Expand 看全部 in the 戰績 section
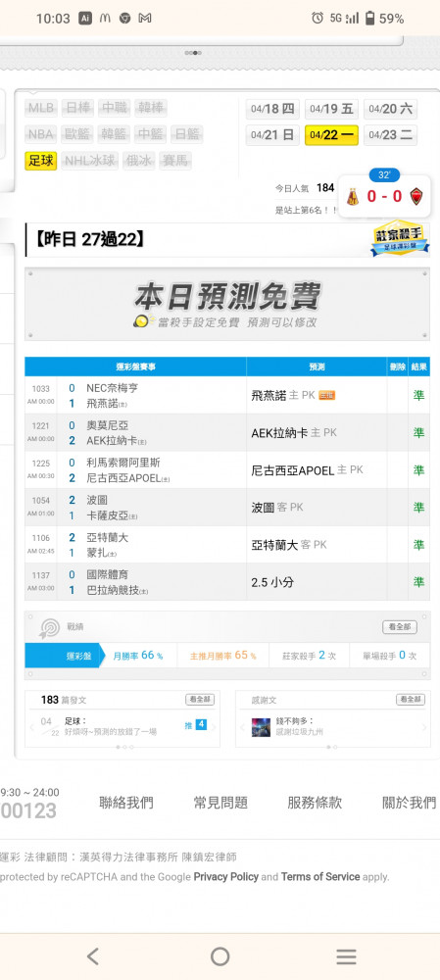This screenshot has height=980, width=440. (x=400, y=627)
